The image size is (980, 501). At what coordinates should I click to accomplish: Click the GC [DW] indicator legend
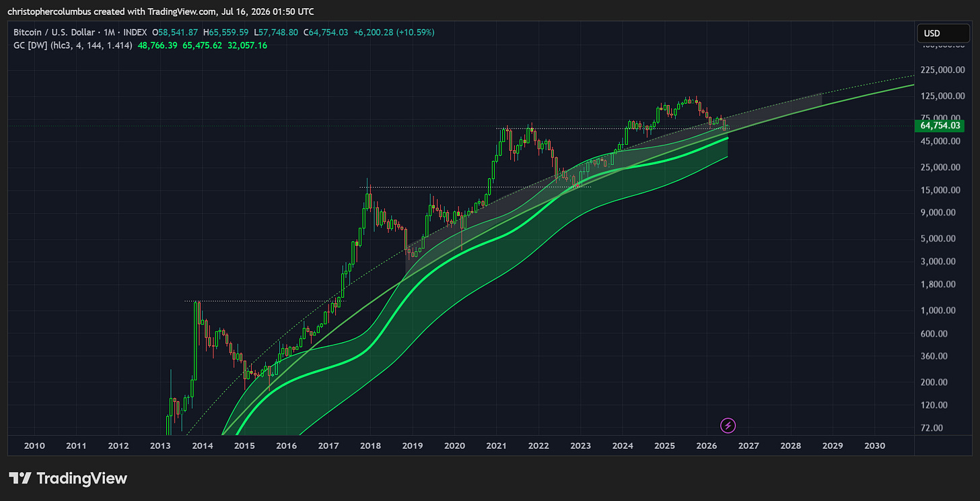pos(73,45)
